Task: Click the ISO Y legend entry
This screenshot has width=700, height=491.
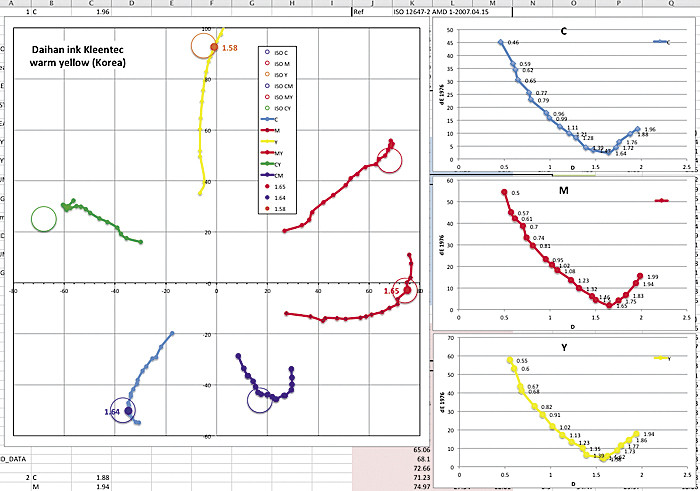Action: click(x=279, y=74)
